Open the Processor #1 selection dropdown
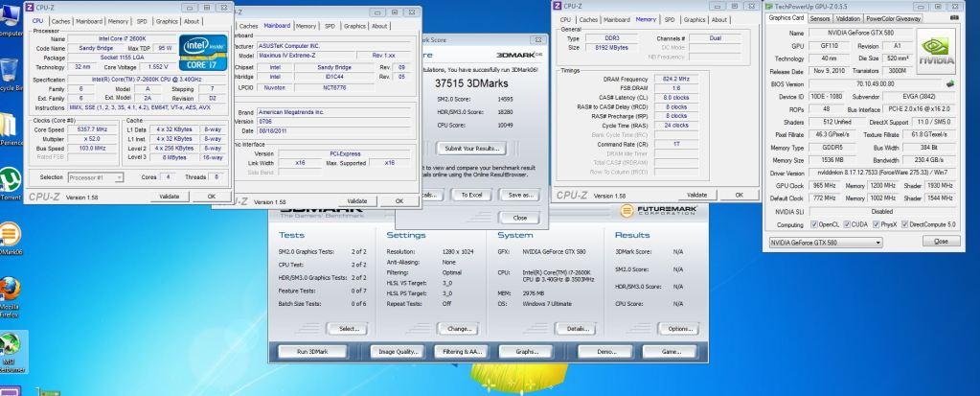 [95, 177]
